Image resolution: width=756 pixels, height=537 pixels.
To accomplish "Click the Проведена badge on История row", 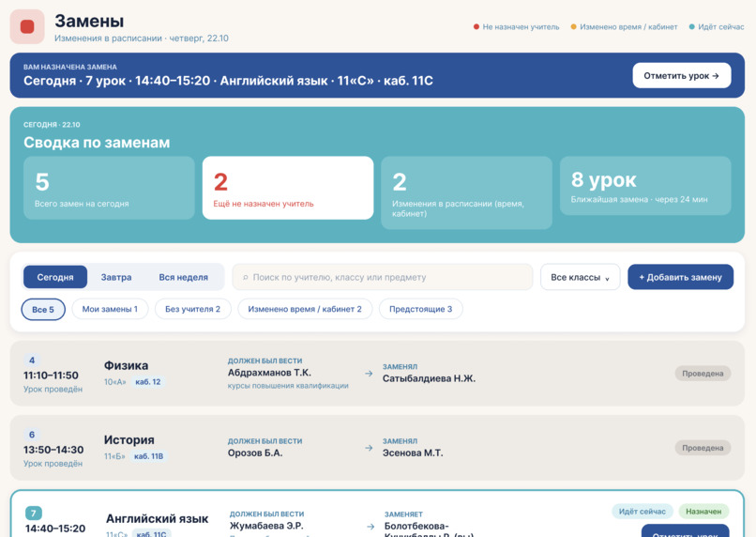I will [703, 448].
